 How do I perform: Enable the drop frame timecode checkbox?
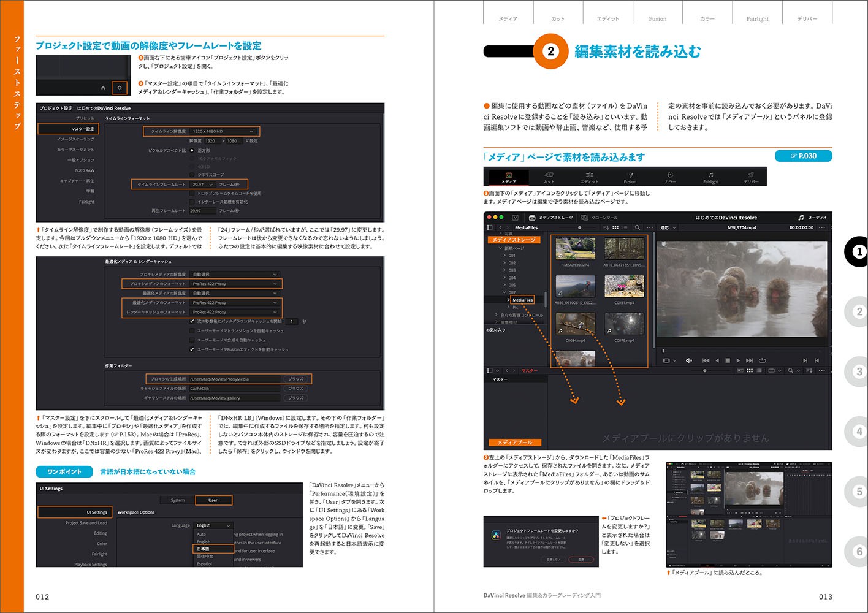pos(192,193)
